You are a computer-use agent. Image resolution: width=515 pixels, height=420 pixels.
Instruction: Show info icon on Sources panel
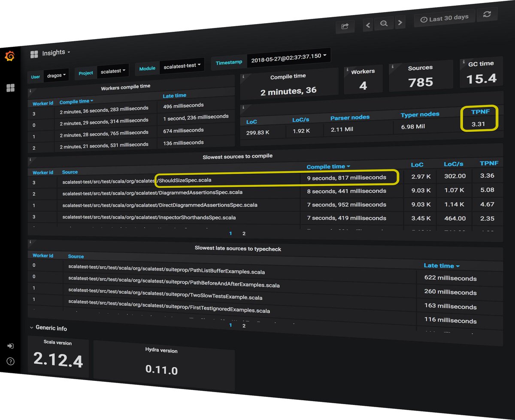pos(392,66)
